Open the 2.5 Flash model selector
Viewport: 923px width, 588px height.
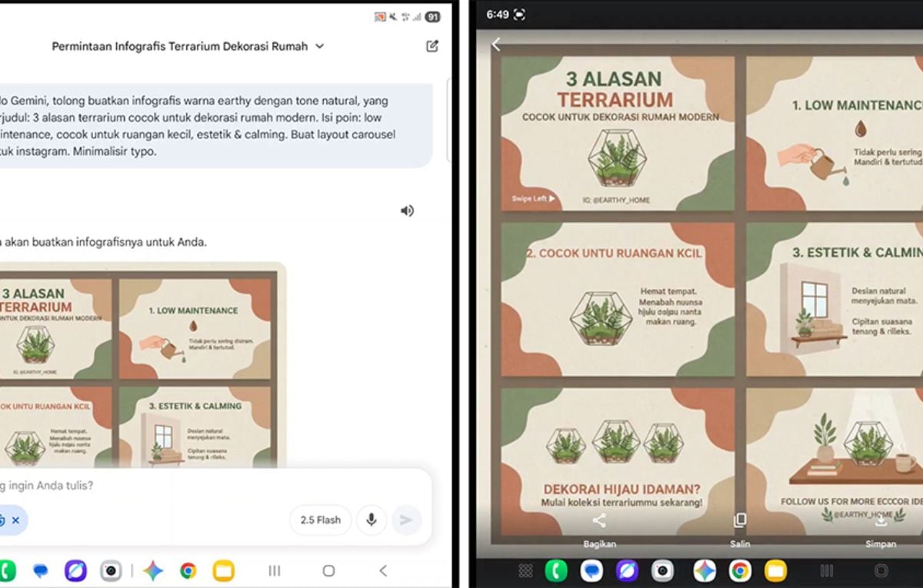(320, 520)
